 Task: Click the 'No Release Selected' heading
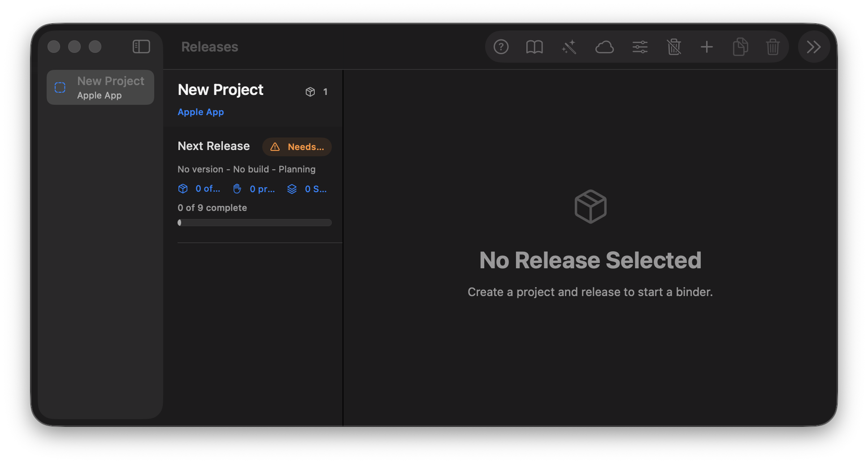[x=590, y=260]
